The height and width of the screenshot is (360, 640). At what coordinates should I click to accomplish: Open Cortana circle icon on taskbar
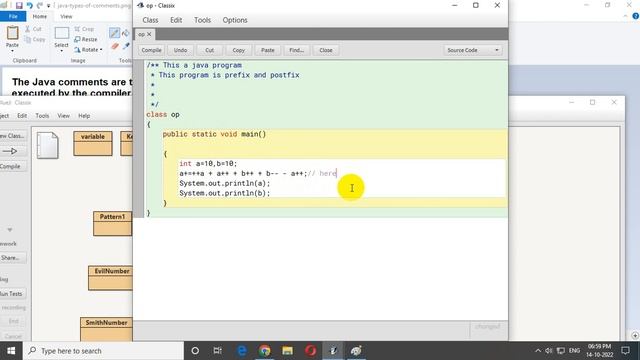195,351
